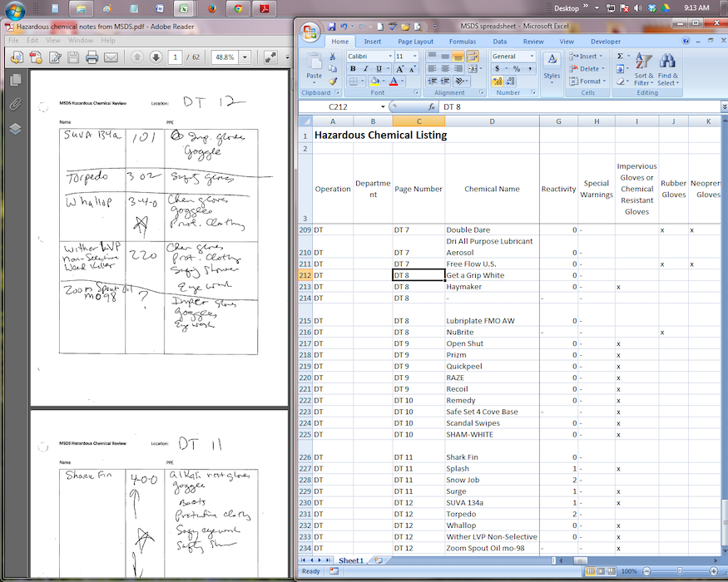Click row 212 header
Image resolution: width=728 pixels, height=582 pixels.
click(305, 275)
